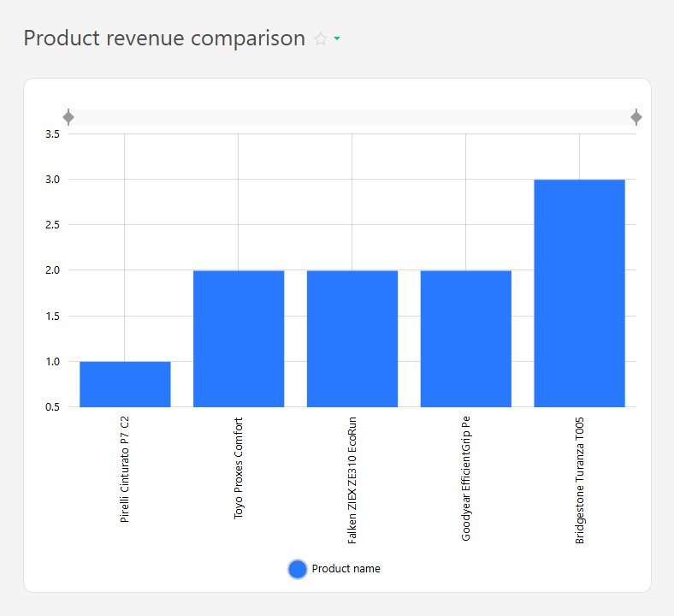Open the green dropdown arrow beside title
This screenshot has width=674, height=616.
point(337,38)
